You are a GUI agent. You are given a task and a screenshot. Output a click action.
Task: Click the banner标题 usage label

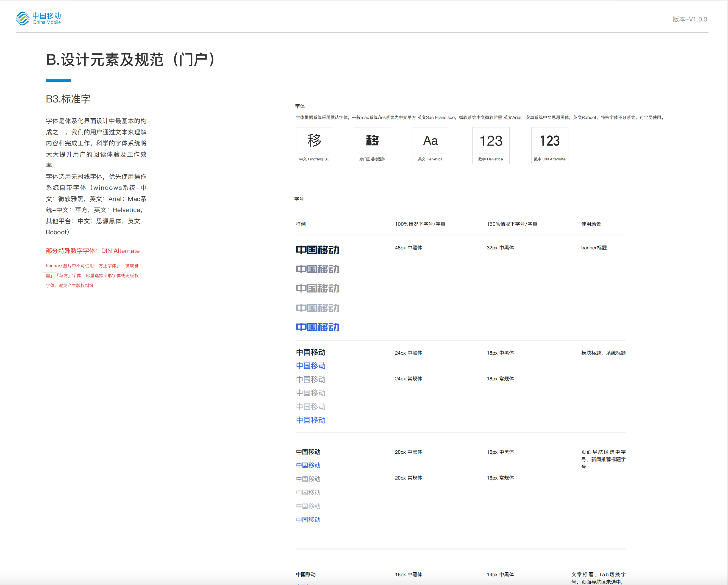594,248
